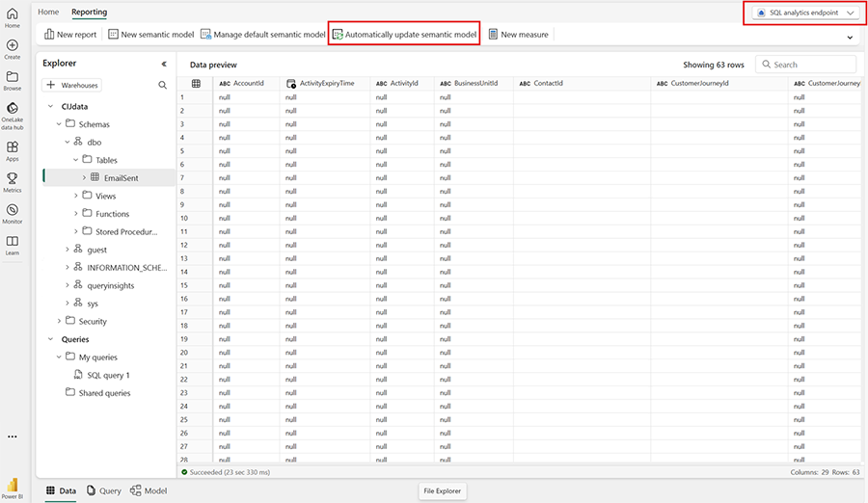Open the SQL analytics endpoint dropdown

pos(805,13)
